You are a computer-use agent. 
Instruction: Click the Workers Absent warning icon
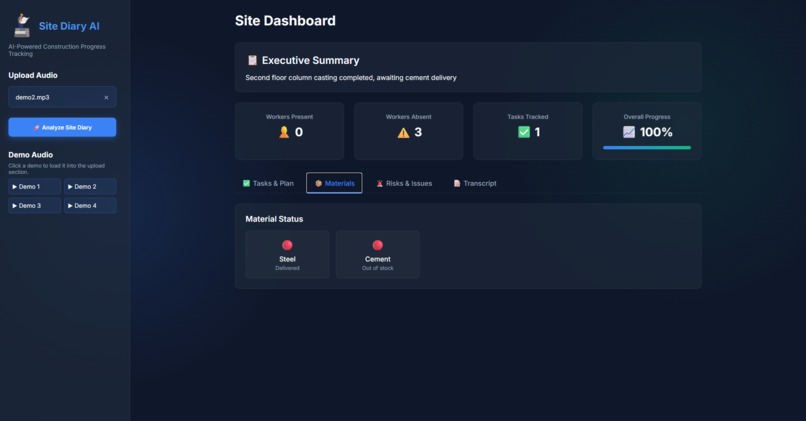tap(404, 133)
